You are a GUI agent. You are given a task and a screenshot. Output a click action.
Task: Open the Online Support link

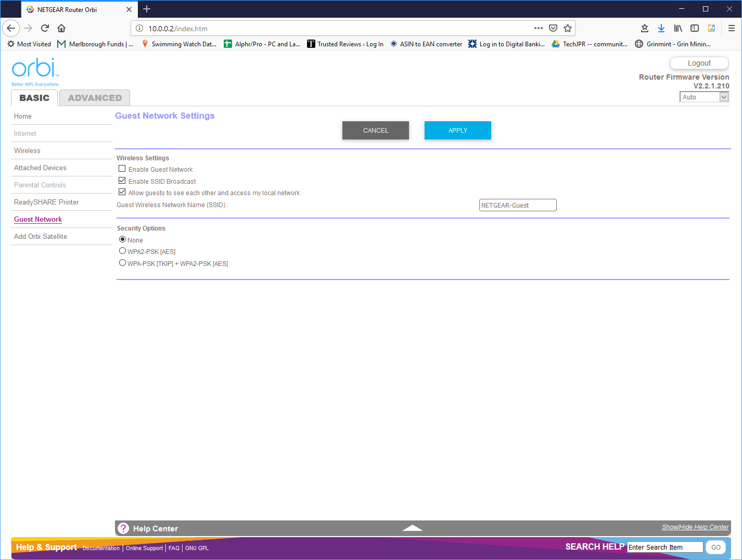coord(144,548)
